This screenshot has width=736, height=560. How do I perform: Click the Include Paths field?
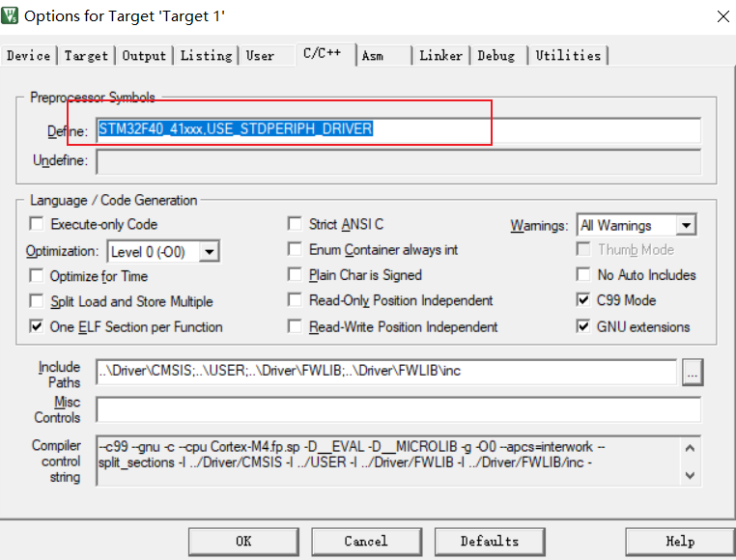tap(386, 372)
